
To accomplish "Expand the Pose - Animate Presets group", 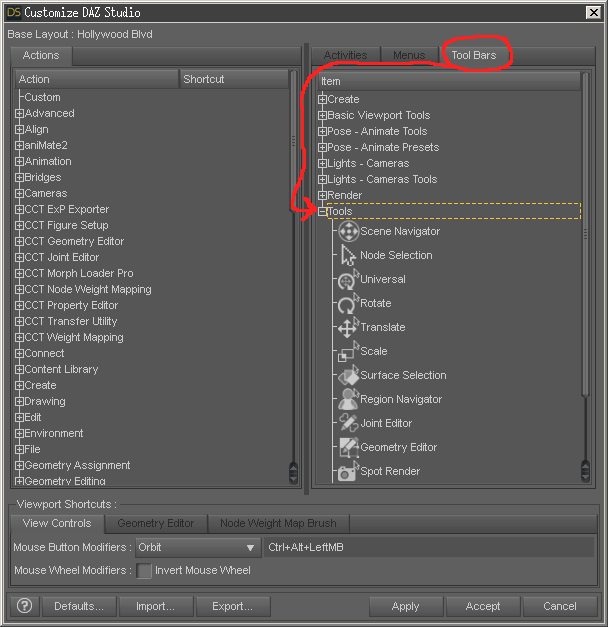I will (x=322, y=148).
